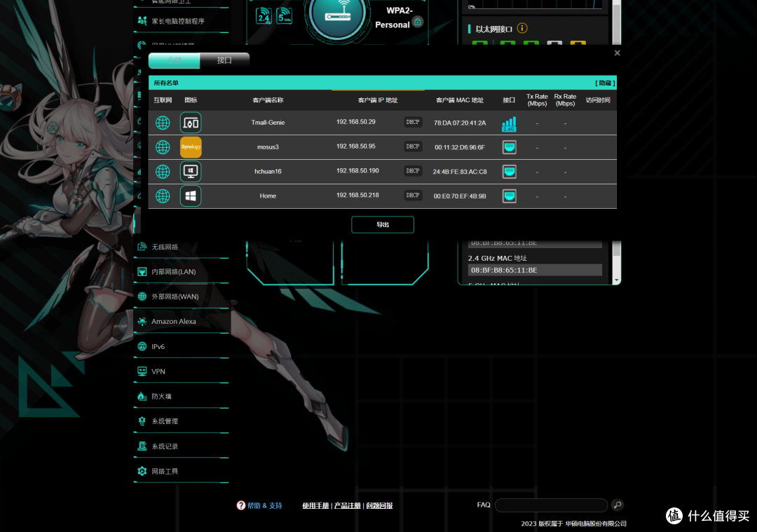Image resolution: width=757 pixels, height=532 pixels.
Task: Click the red help question mark icon
Action: (x=241, y=505)
